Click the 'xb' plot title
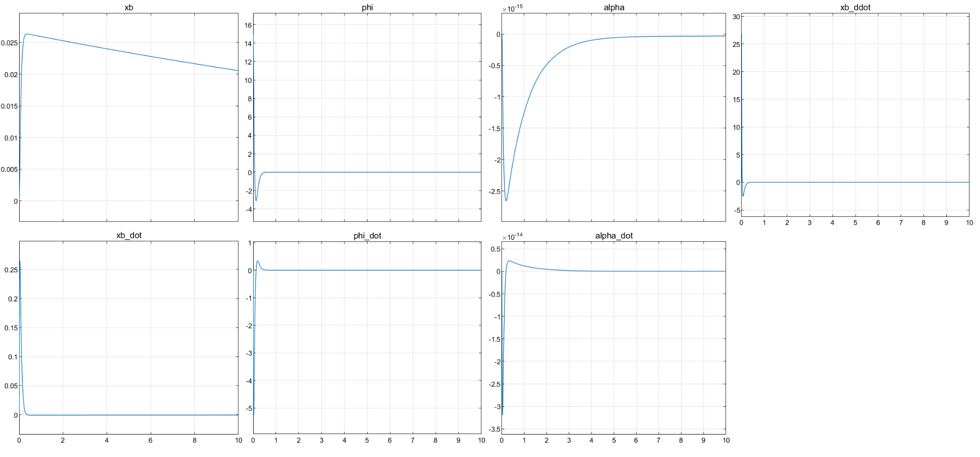 [x=129, y=7]
